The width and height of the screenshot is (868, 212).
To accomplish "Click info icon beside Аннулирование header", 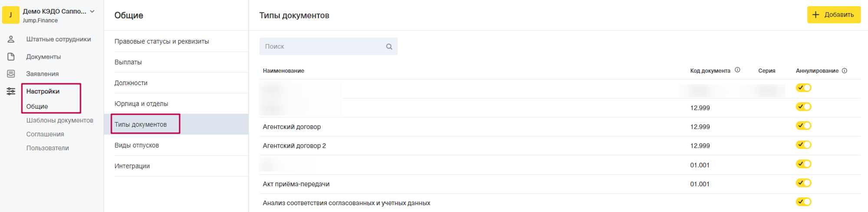I will point(845,71).
